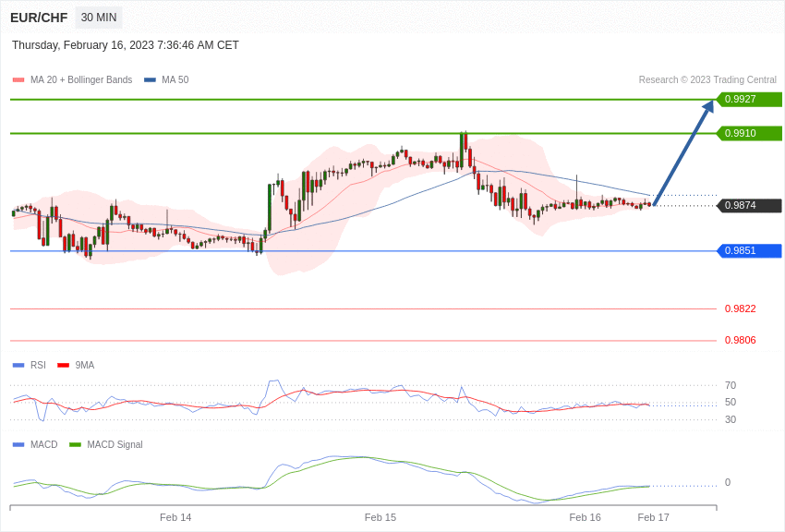Click the EUR/CHF pair title
The image size is (785, 532).
click(x=39, y=18)
